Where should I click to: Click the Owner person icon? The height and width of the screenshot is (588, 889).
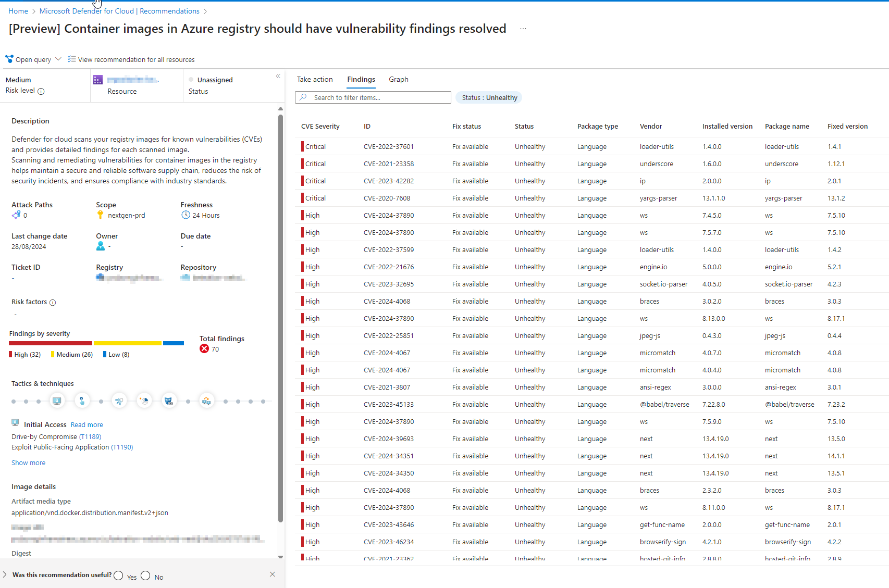(x=101, y=246)
